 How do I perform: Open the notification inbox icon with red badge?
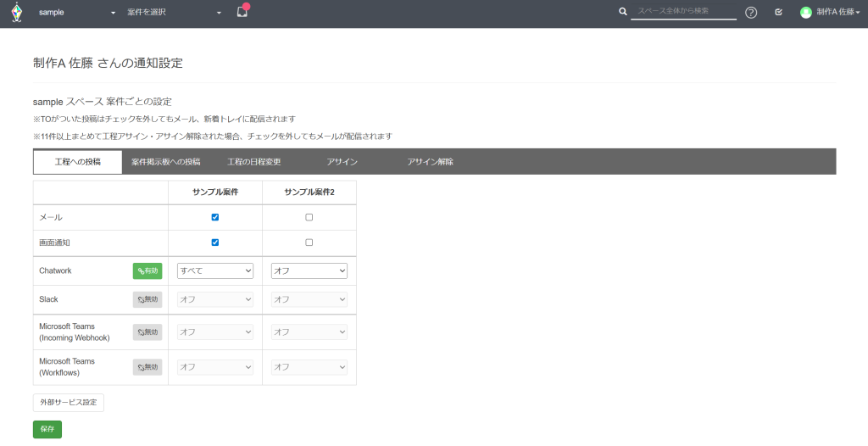click(x=242, y=12)
